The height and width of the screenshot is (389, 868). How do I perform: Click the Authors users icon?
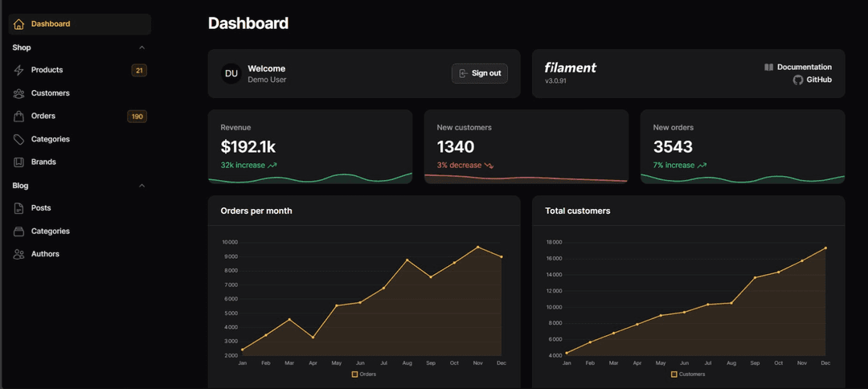pos(19,254)
